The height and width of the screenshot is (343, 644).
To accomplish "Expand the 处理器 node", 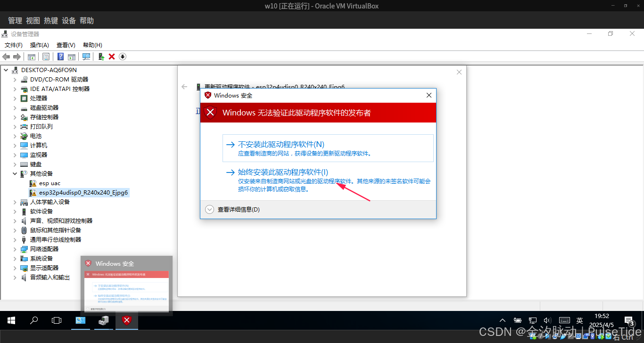I will 15,98.
